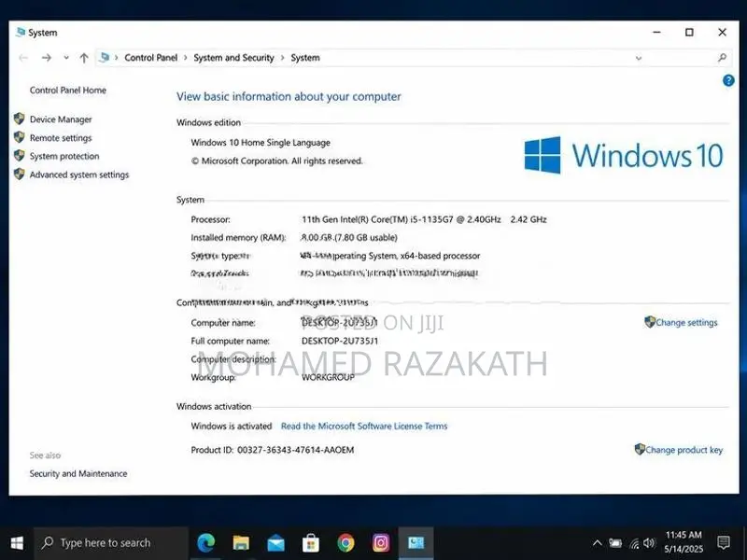Click Windows 10 Home Single Language text
The height and width of the screenshot is (560, 747).
point(261,143)
